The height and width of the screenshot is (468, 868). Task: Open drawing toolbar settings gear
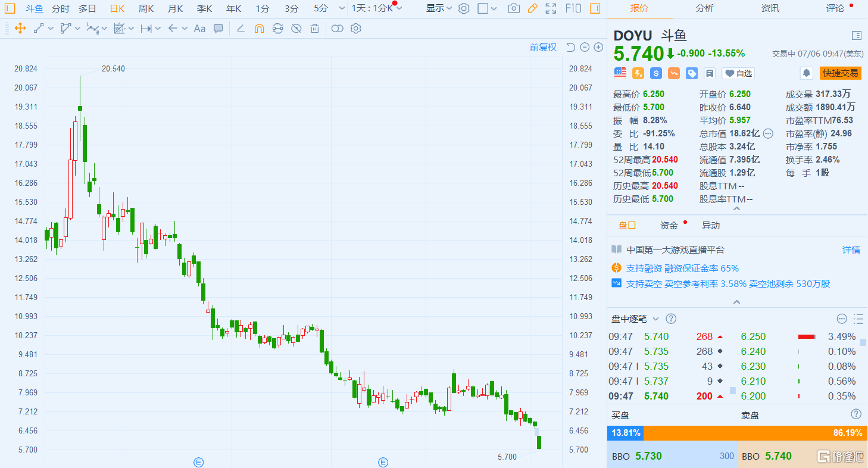(356, 28)
